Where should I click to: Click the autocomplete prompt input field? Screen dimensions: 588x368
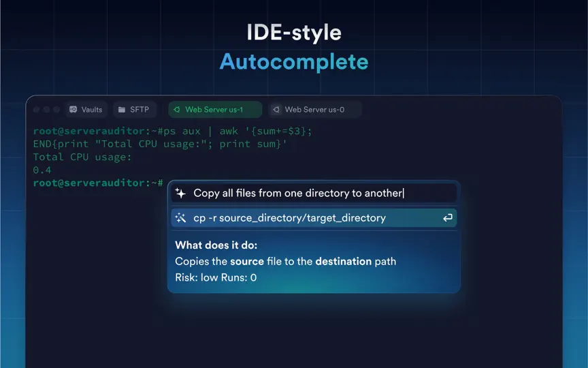(x=314, y=193)
